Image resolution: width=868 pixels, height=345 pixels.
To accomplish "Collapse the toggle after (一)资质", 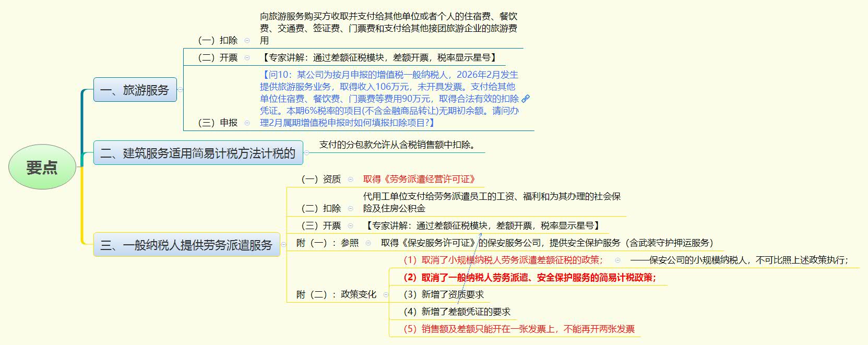I will click(350, 179).
